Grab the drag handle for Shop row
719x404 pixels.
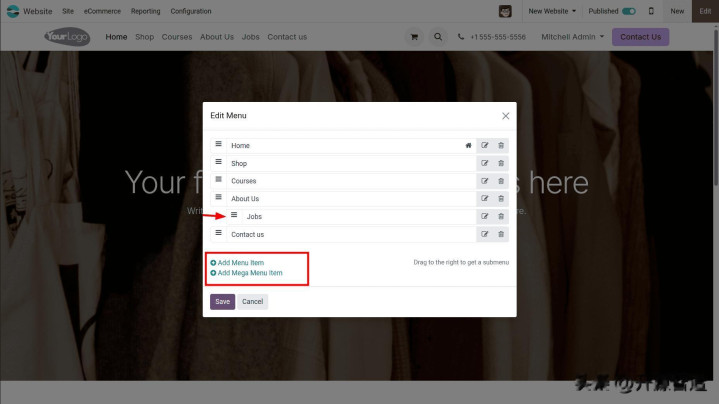[x=218, y=162]
